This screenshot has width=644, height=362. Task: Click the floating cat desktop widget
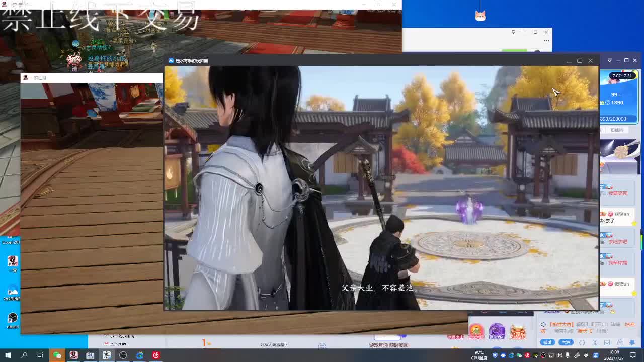point(480,16)
